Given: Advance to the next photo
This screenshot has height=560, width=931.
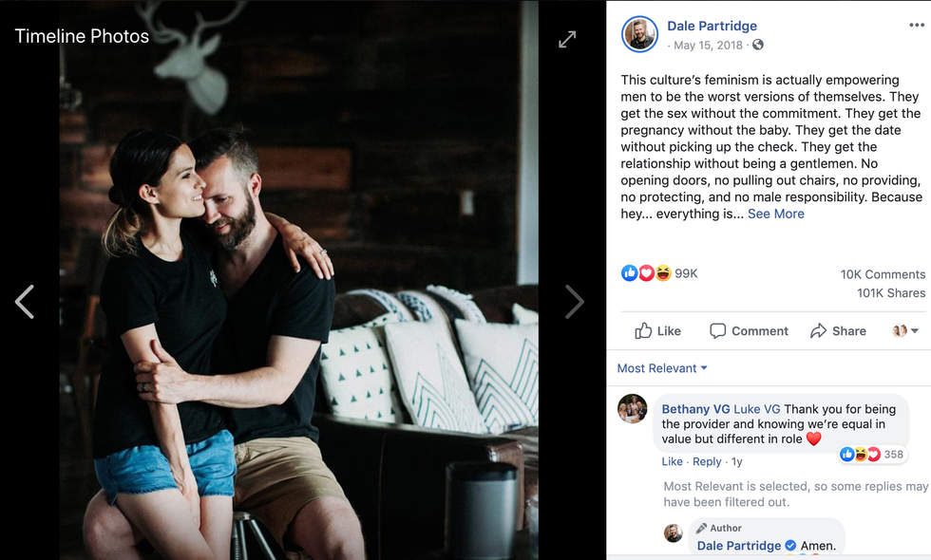Looking at the screenshot, I should tap(574, 302).
